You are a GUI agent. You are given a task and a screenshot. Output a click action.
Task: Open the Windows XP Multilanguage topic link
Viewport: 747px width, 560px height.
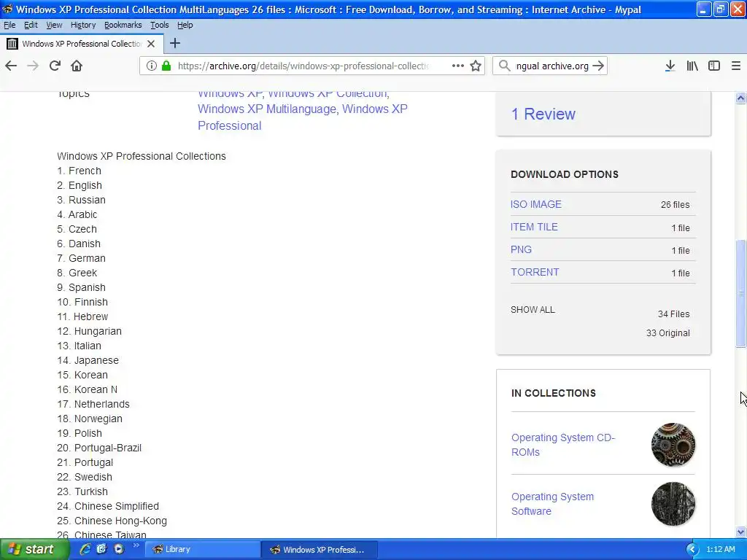[267, 109]
